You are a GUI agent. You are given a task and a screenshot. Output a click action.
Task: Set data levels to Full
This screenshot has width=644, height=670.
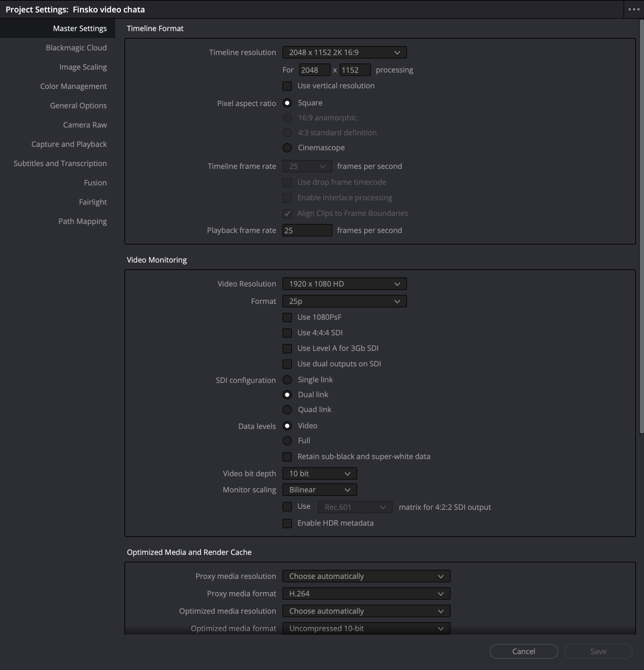coord(287,441)
